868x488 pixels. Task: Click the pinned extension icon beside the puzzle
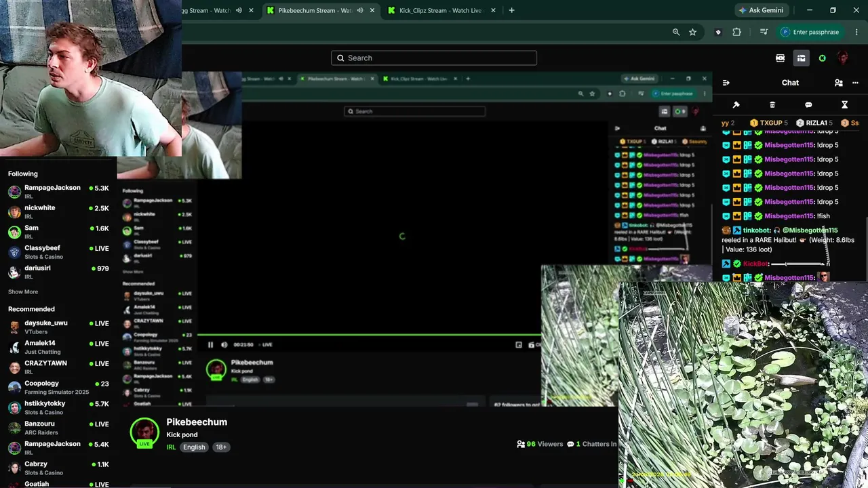tap(718, 32)
